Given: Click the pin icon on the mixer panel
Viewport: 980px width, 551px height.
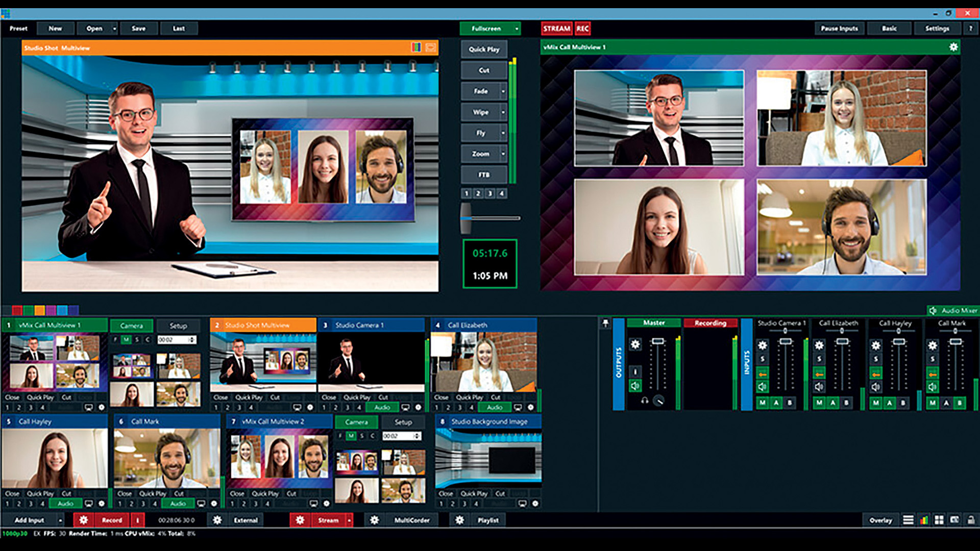Looking at the screenshot, I should (x=606, y=323).
